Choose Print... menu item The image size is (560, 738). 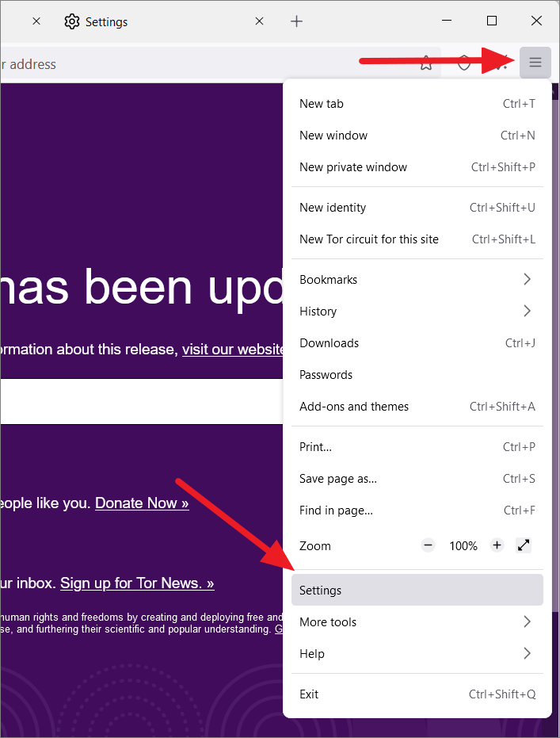pos(417,447)
